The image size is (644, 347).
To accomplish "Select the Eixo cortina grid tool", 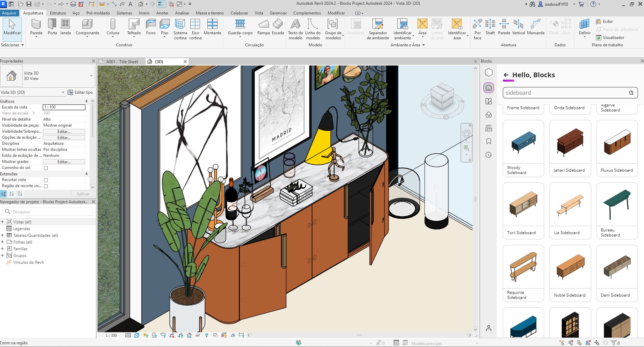I will [x=195, y=29].
